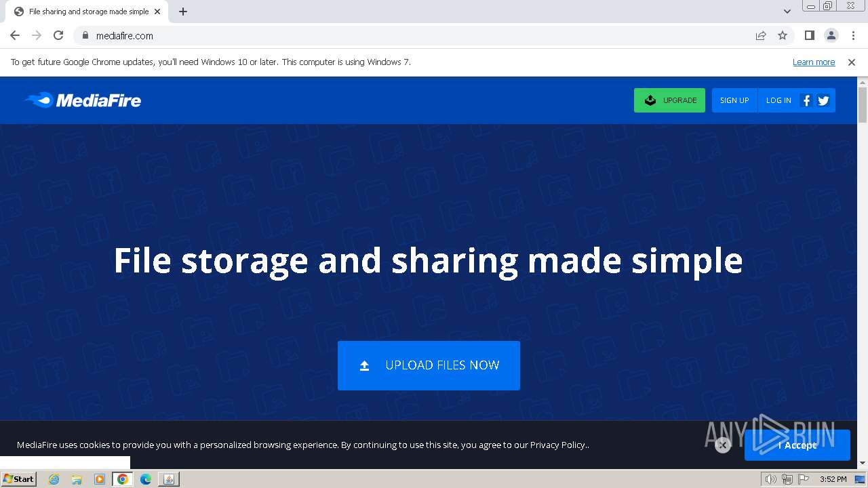View site security lock information
The width and height of the screenshot is (868, 488).
pyautogui.click(x=85, y=36)
